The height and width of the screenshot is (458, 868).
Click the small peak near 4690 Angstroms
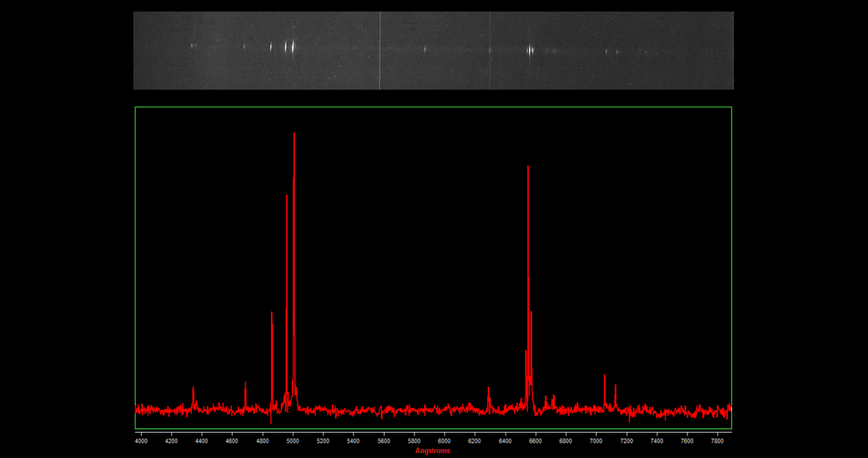click(x=245, y=385)
